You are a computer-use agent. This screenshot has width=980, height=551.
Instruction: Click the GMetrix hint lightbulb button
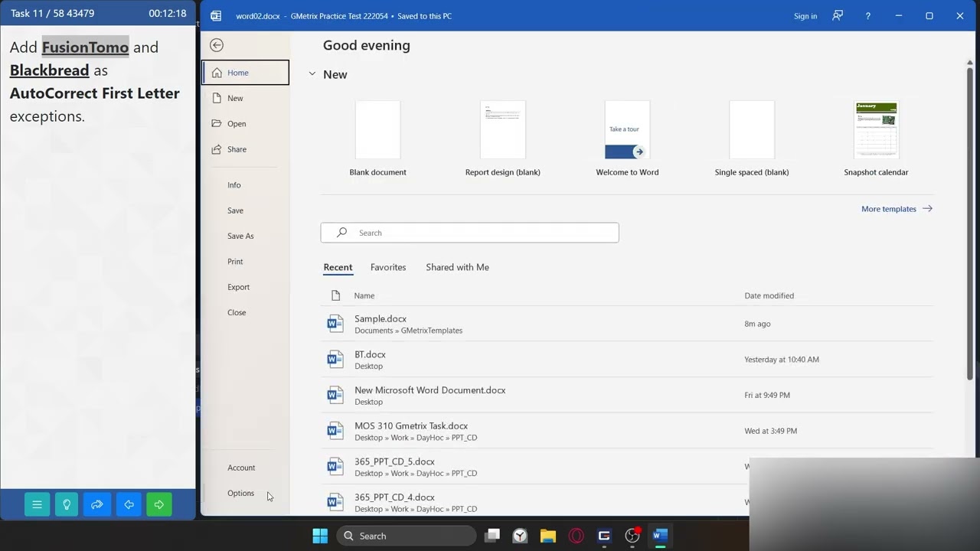[x=67, y=504]
